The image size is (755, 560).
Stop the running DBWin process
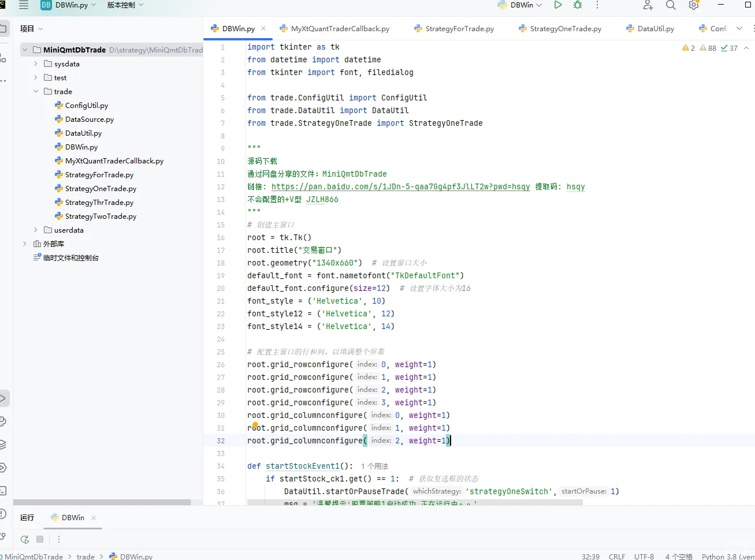point(40,539)
